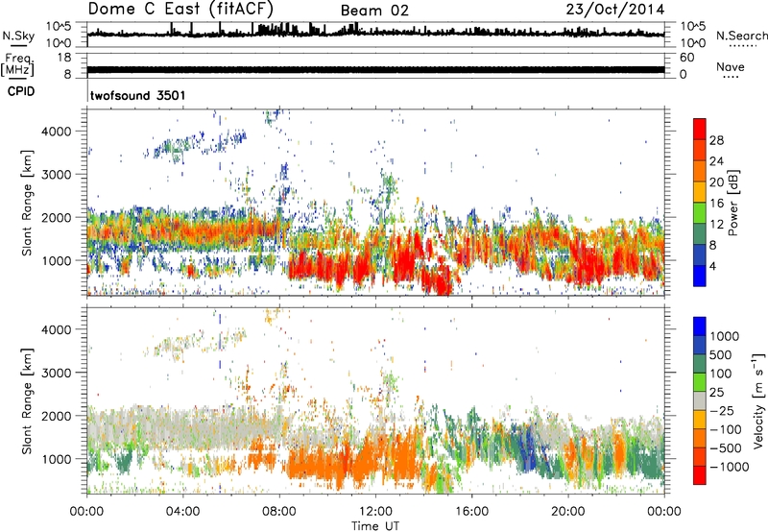Click the 'twofsound 3501' program label
The width and height of the screenshot is (768, 532).
coord(138,95)
